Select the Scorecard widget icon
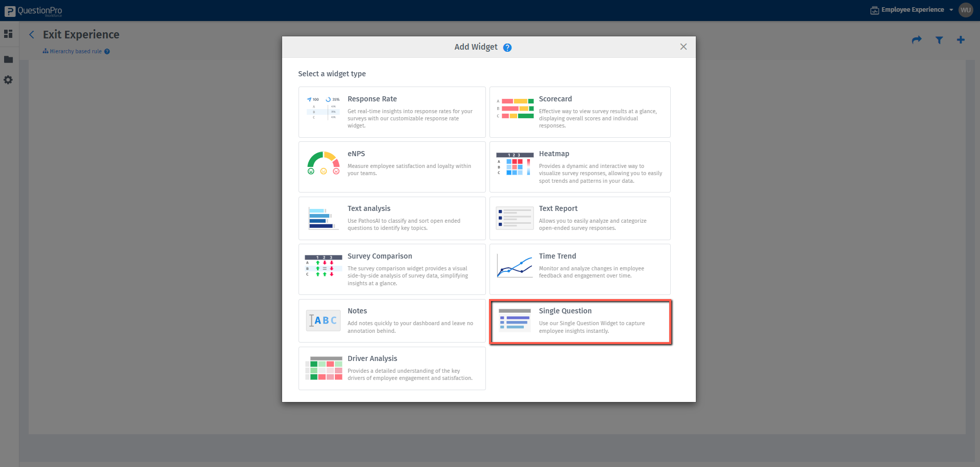The image size is (980, 467). [x=515, y=109]
